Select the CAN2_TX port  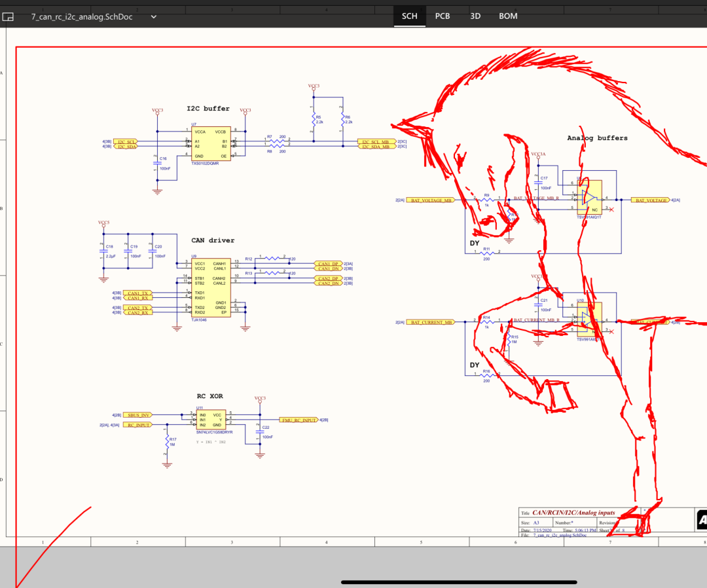[137, 308]
